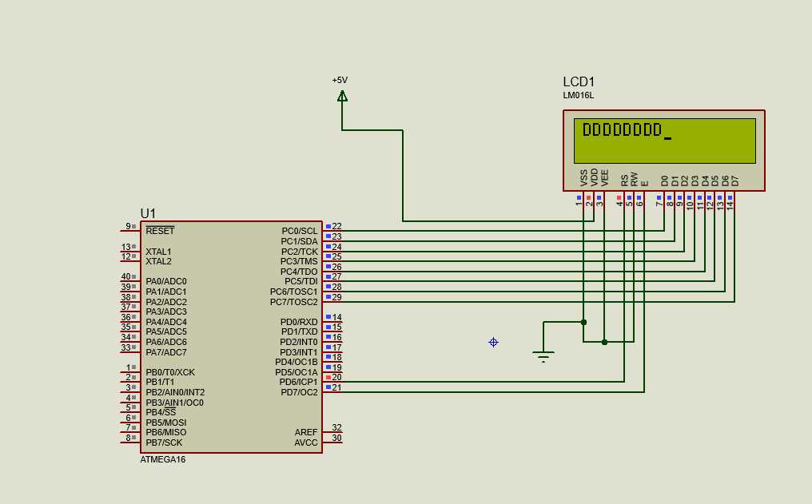Select the XTAL2 pin label
Image resolution: width=812 pixels, height=504 pixels.
point(158,261)
